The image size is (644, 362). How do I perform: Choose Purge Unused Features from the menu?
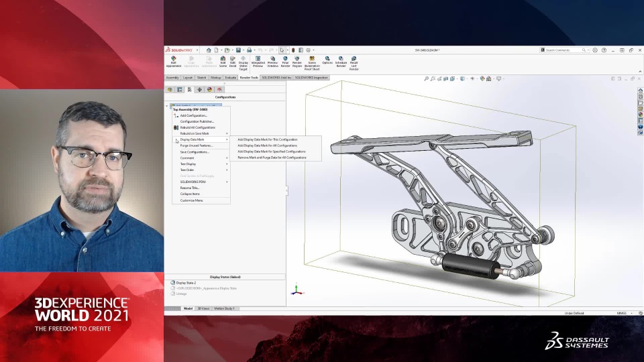[x=201, y=145]
